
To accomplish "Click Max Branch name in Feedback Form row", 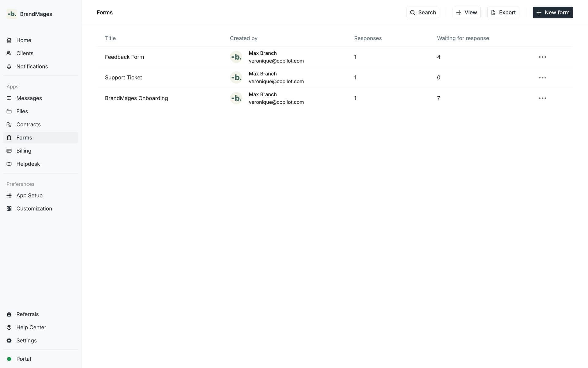I will tap(262, 53).
